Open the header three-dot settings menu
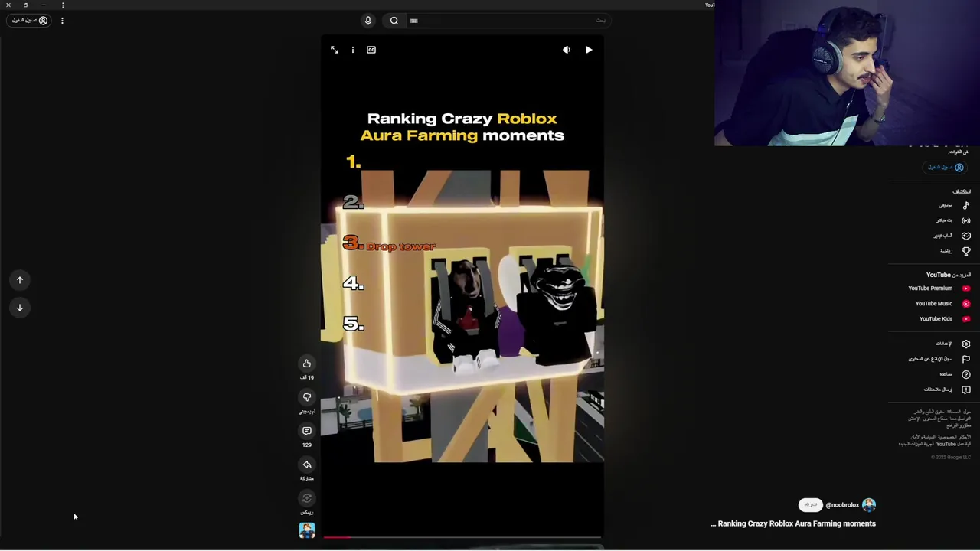980x551 pixels. click(x=62, y=21)
